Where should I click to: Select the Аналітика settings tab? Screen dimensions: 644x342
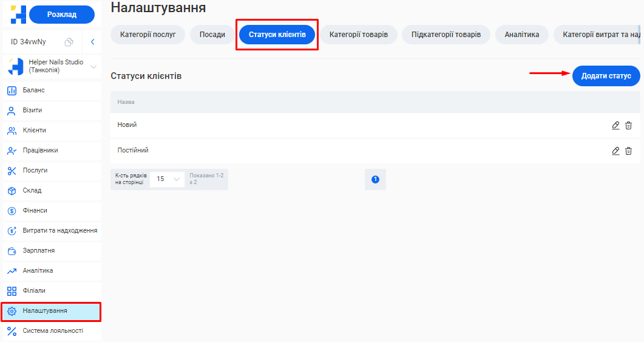[x=522, y=35]
